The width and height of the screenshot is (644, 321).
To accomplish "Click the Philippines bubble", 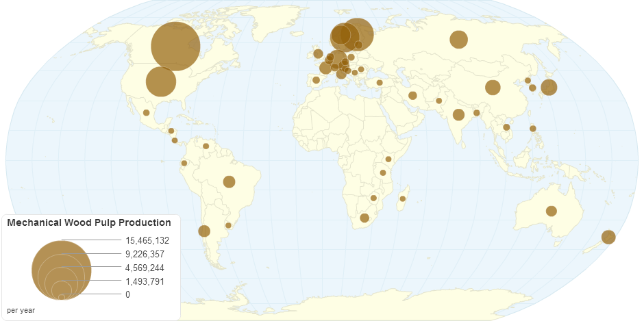I will click(x=532, y=129).
